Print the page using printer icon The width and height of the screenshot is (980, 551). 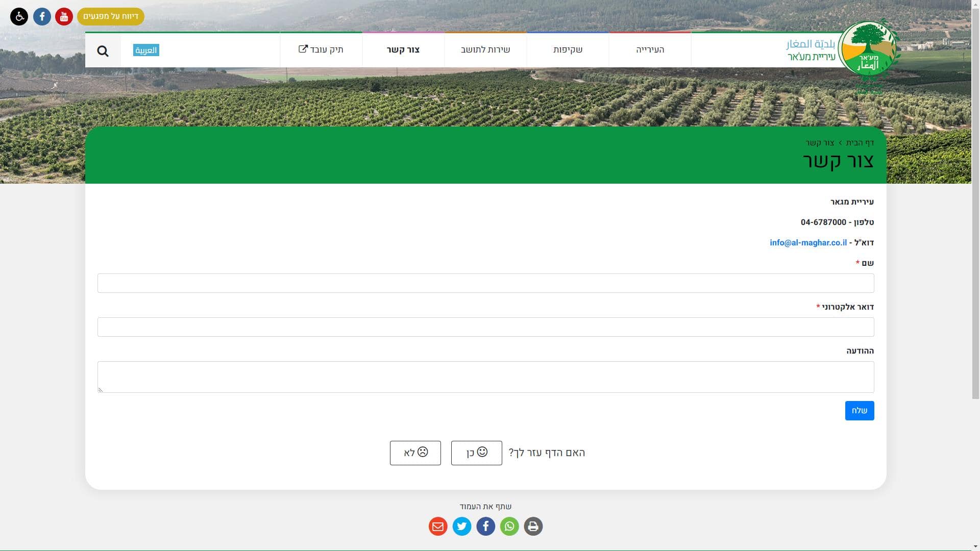(x=533, y=526)
